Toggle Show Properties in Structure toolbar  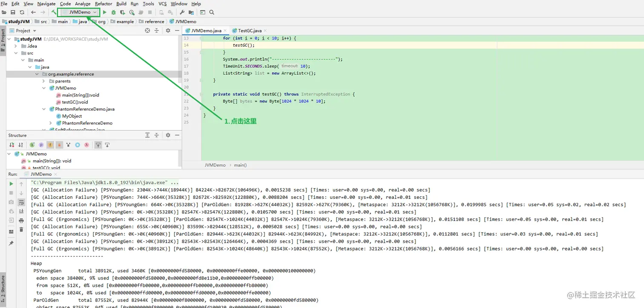pyautogui.click(x=41, y=145)
